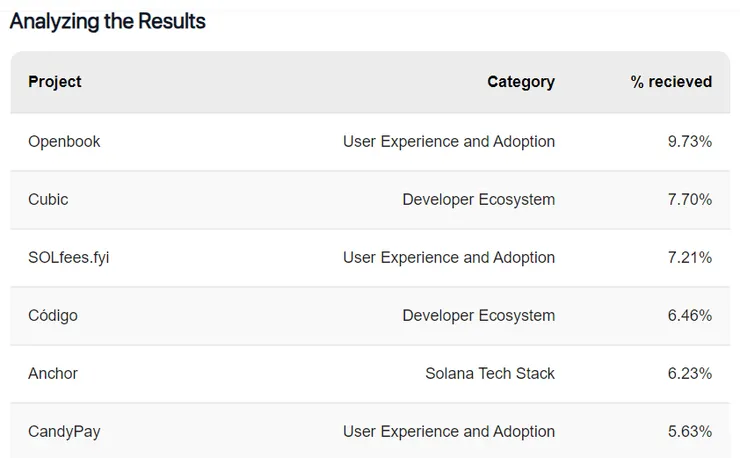Open the Openbook project entry
This screenshot has width=740, height=458.
click(x=64, y=141)
